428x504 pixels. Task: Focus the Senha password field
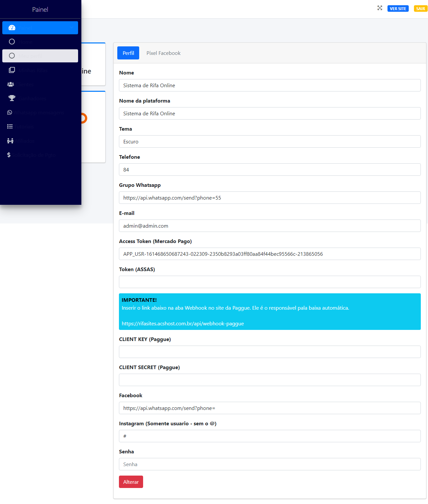270,464
